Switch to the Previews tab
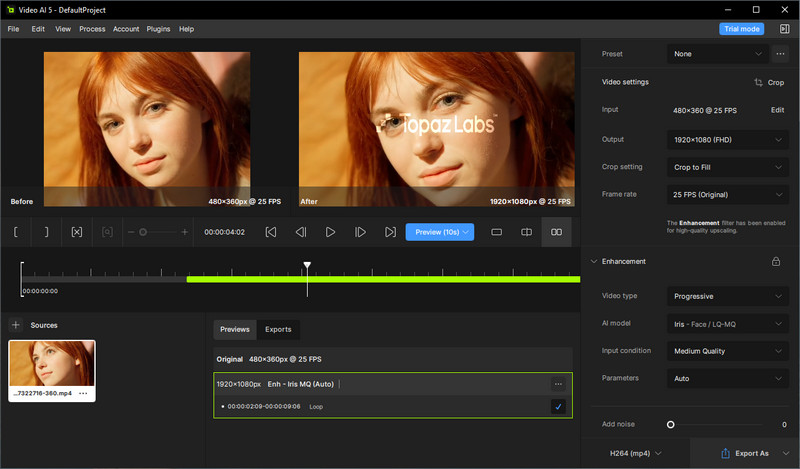800x469 pixels. click(235, 330)
